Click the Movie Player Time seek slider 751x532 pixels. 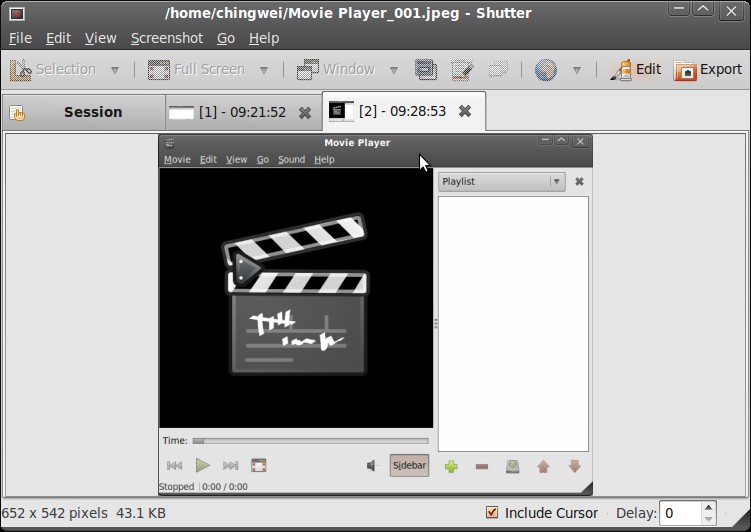[x=310, y=441]
